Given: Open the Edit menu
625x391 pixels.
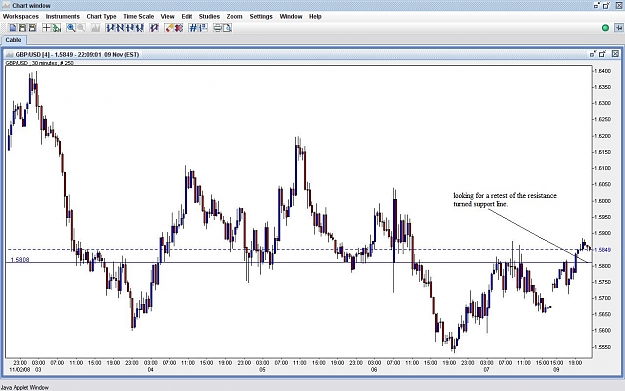Looking at the screenshot, I should pyautogui.click(x=187, y=16).
